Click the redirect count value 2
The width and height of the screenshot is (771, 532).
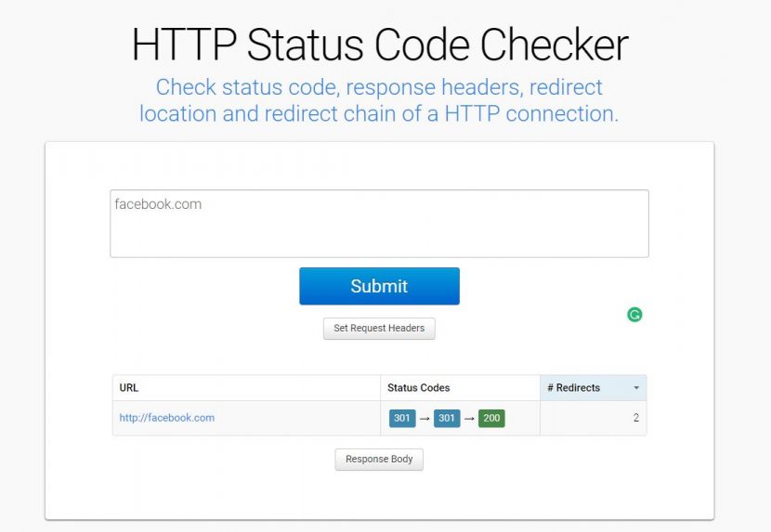tap(636, 419)
